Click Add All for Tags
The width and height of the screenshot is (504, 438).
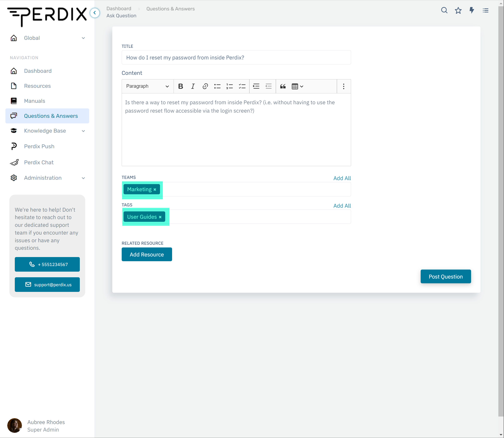(x=342, y=206)
